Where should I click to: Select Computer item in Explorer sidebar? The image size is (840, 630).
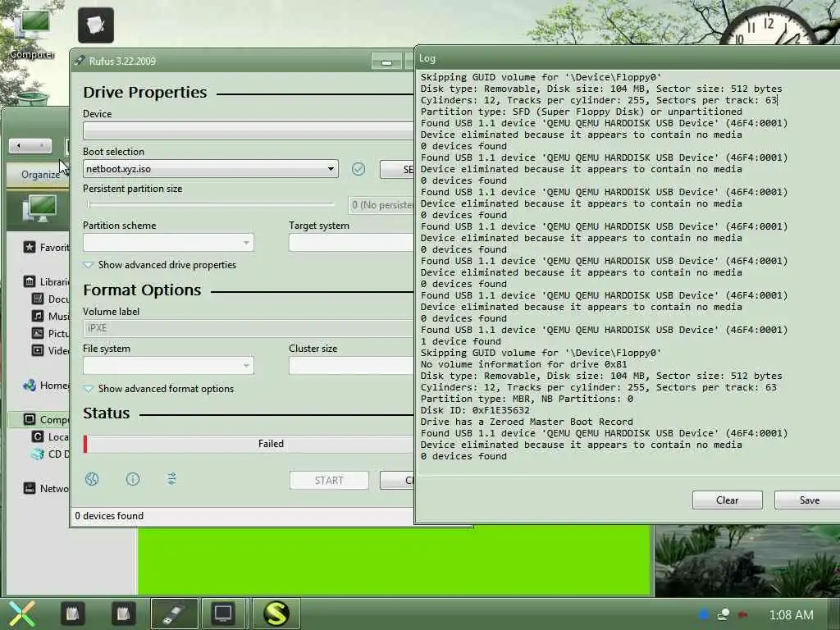click(39, 419)
